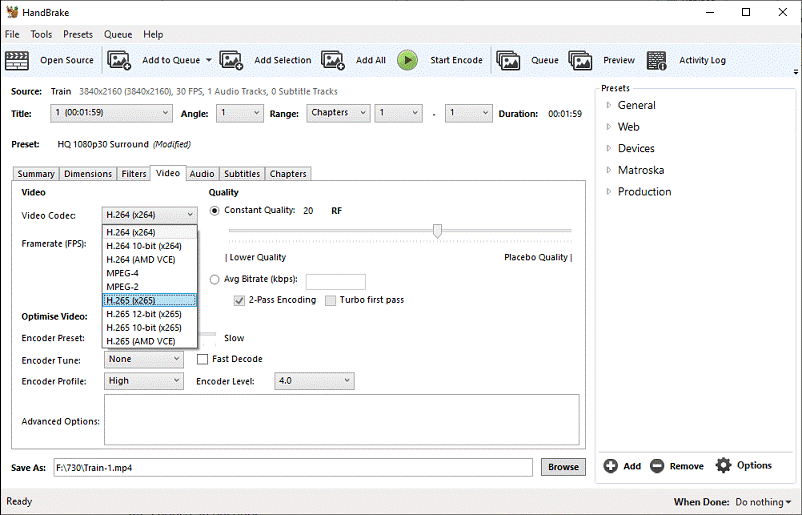Select the Constant Quality radio button

214,211
